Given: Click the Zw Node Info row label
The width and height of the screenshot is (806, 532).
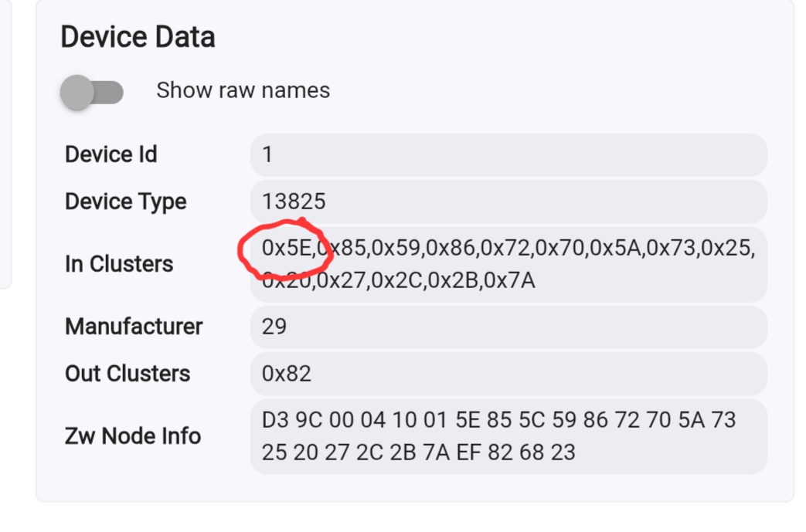Looking at the screenshot, I should coord(133,436).
